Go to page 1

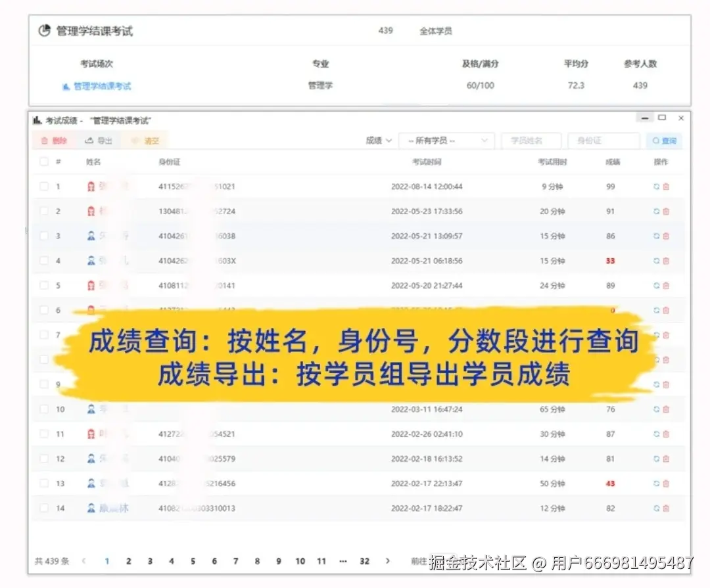coord(107,561)
